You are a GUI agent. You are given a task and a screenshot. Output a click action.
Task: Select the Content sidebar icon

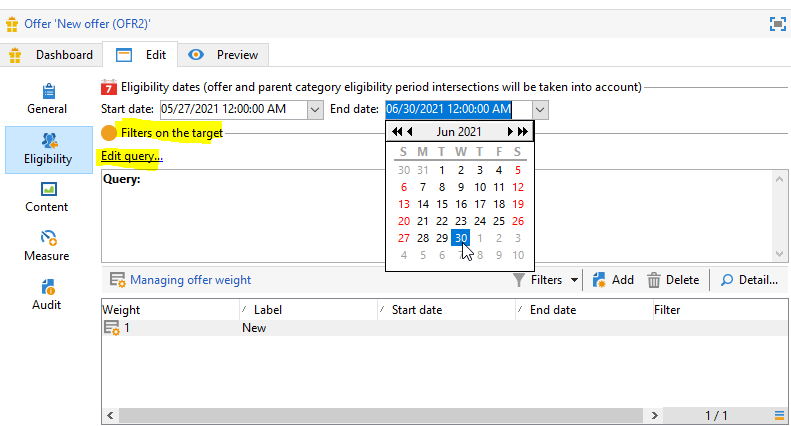[47, 196]
